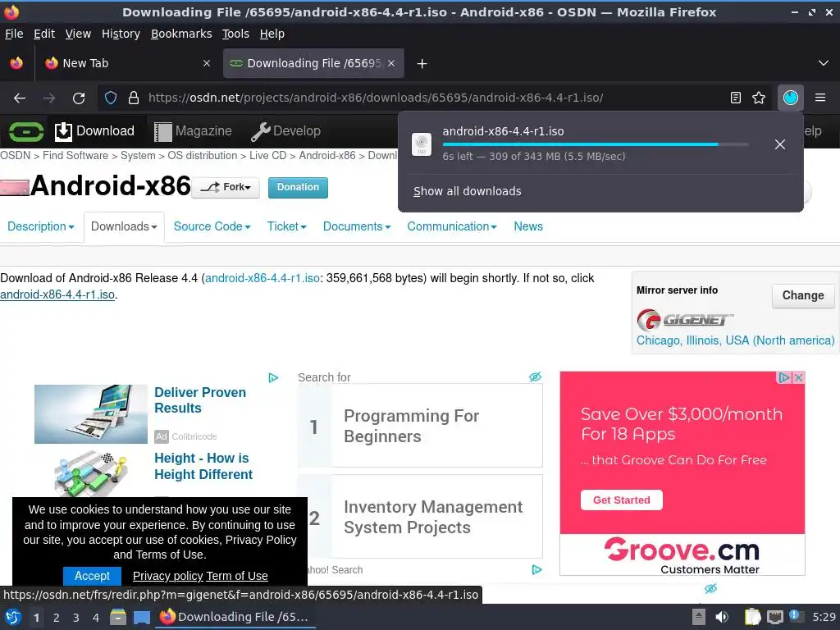This screenshot has width=840, height=630.
Task: Open tracking protection shield icon
Action: click(111, 98)
